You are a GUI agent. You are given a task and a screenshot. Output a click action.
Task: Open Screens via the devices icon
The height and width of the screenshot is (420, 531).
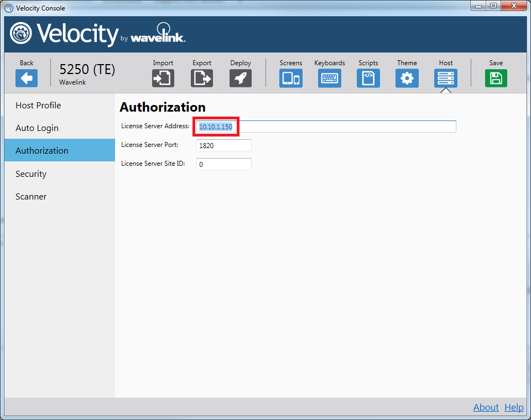[290, 78]
